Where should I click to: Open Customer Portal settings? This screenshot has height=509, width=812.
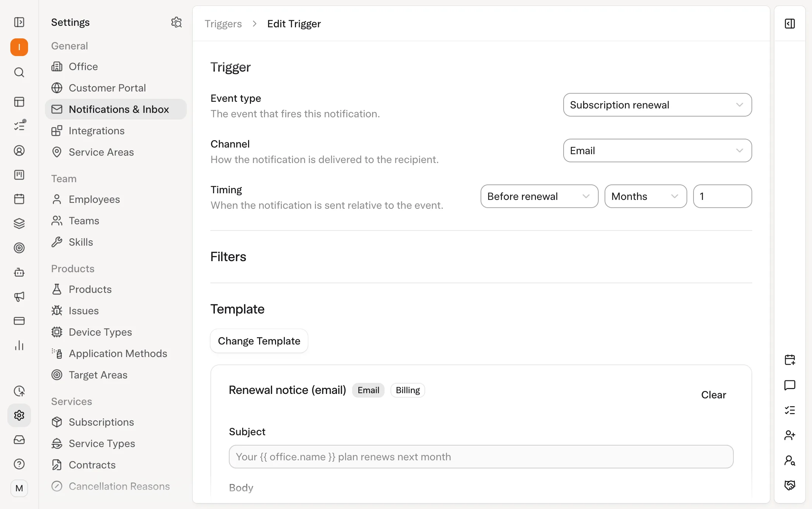pos(116,88)
